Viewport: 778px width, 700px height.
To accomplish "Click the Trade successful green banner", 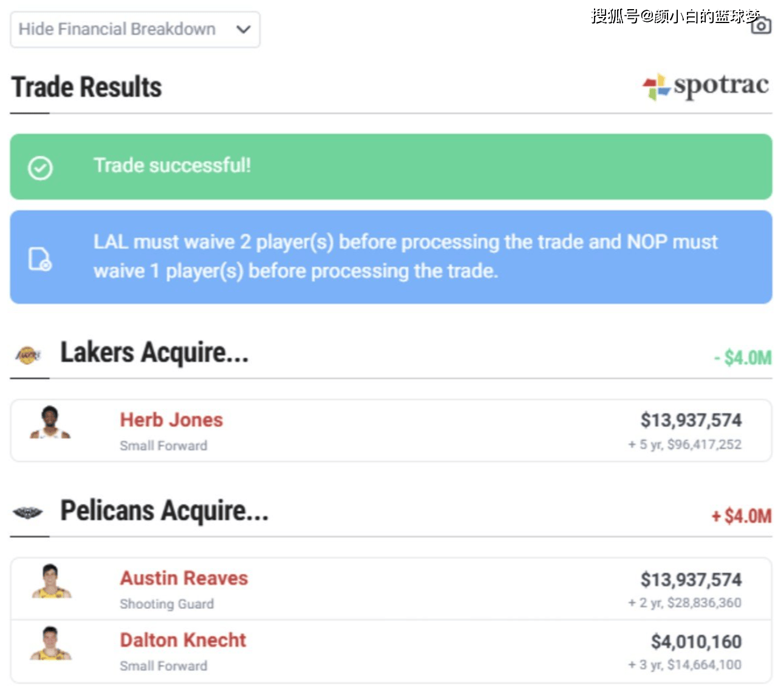I will (391, 166).
